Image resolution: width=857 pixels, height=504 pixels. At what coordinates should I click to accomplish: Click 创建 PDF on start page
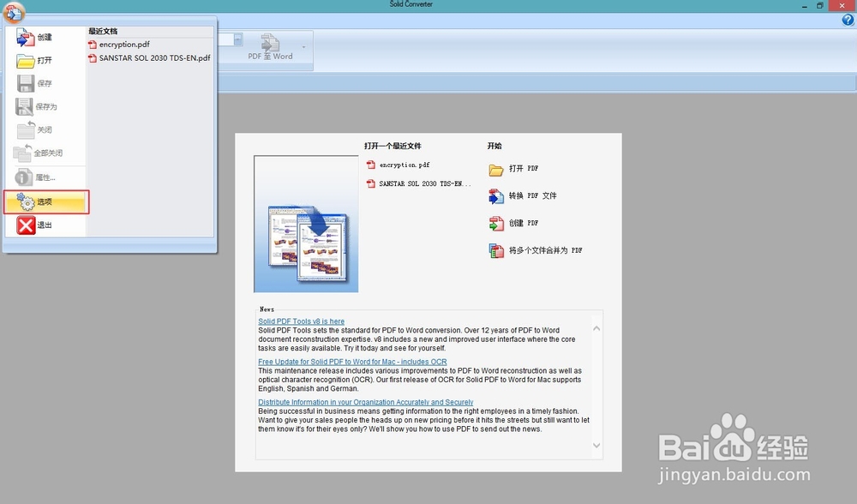click(524, 223)
